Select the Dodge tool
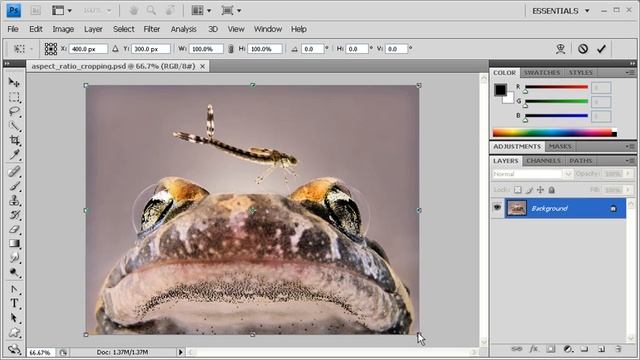 click(x=14, y=272)
